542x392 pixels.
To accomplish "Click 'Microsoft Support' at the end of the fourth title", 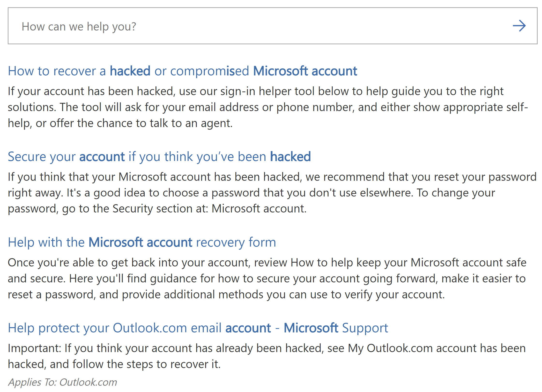I will click(x=336, y=328).
